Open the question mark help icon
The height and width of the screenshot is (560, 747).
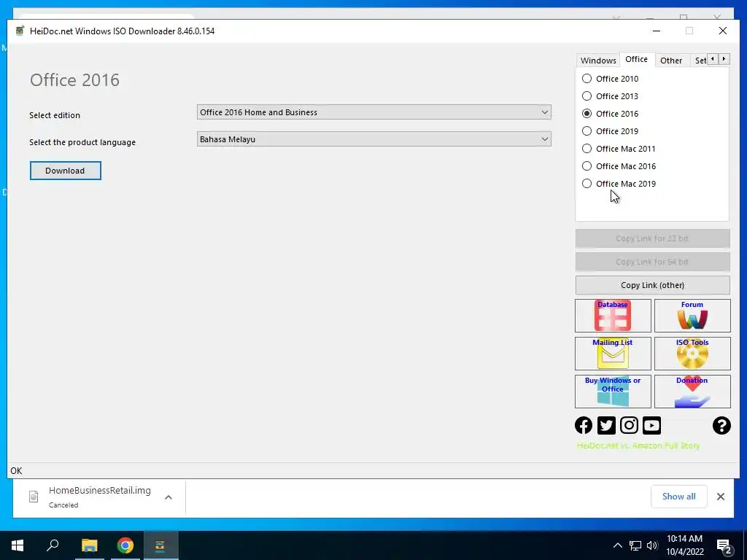(721, 425)
